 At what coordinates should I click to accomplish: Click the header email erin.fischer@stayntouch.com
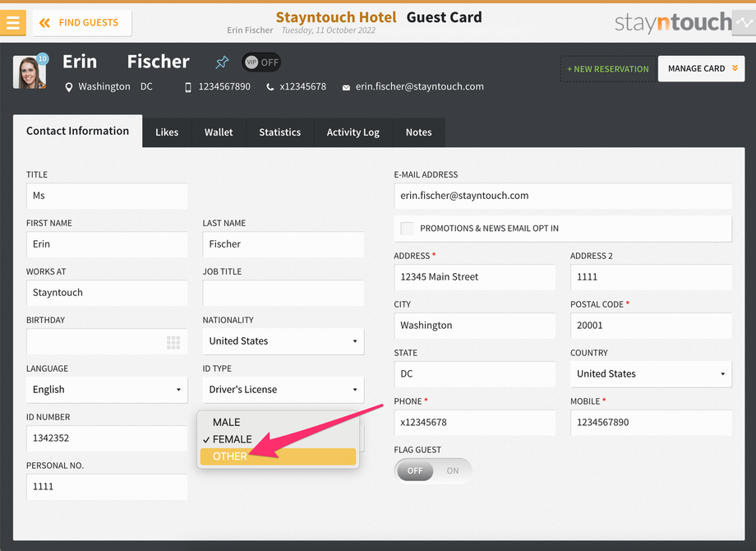pyautogui.click(x=419, y=87)
